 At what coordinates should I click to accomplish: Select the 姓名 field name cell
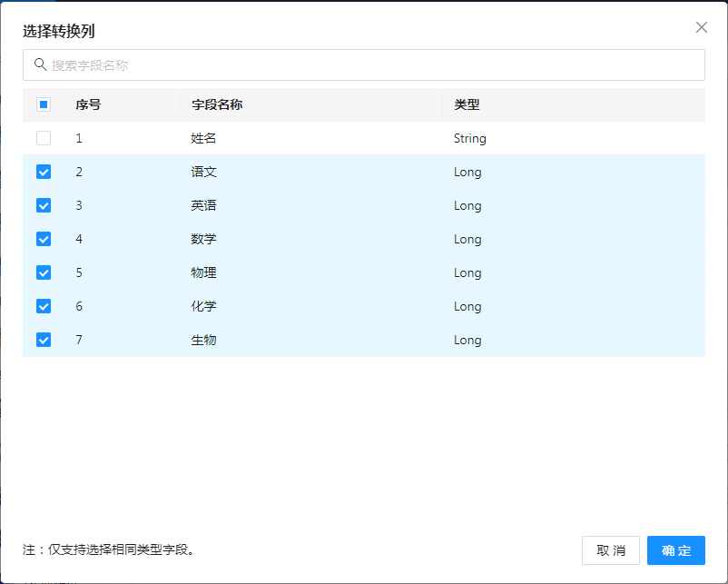203,138
